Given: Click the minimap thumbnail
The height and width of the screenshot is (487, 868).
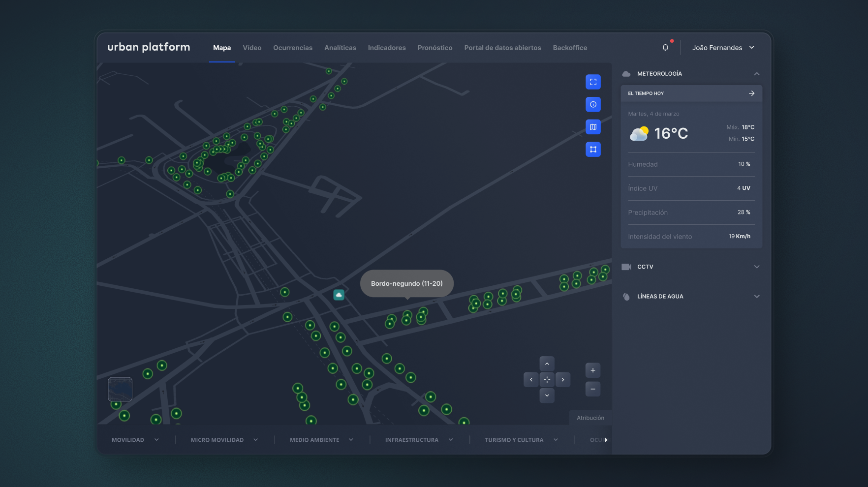Looking at the screenshot, I should 120,389.
